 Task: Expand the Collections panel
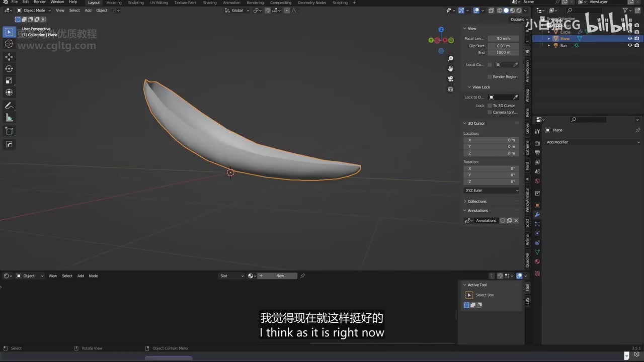476,202
